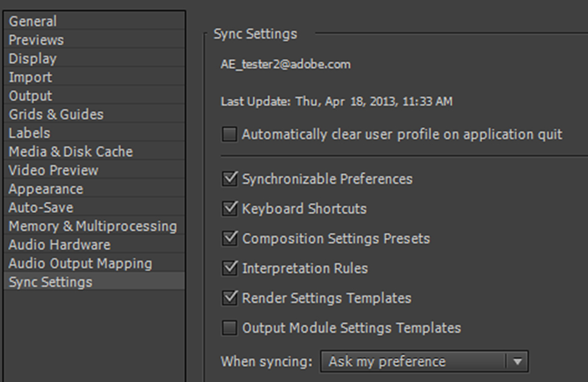Switch to Display preferences
The image size is (588, 382).
point(95,58)
